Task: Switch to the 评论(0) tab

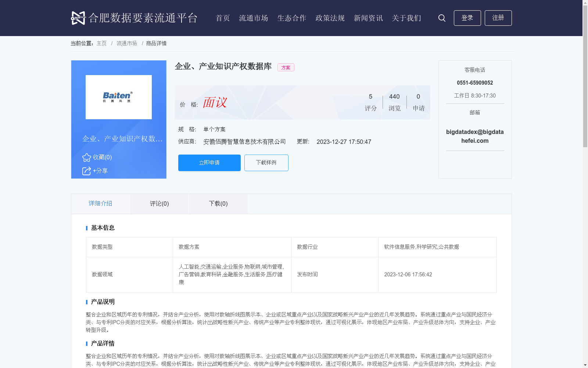Action: [159, 204]
